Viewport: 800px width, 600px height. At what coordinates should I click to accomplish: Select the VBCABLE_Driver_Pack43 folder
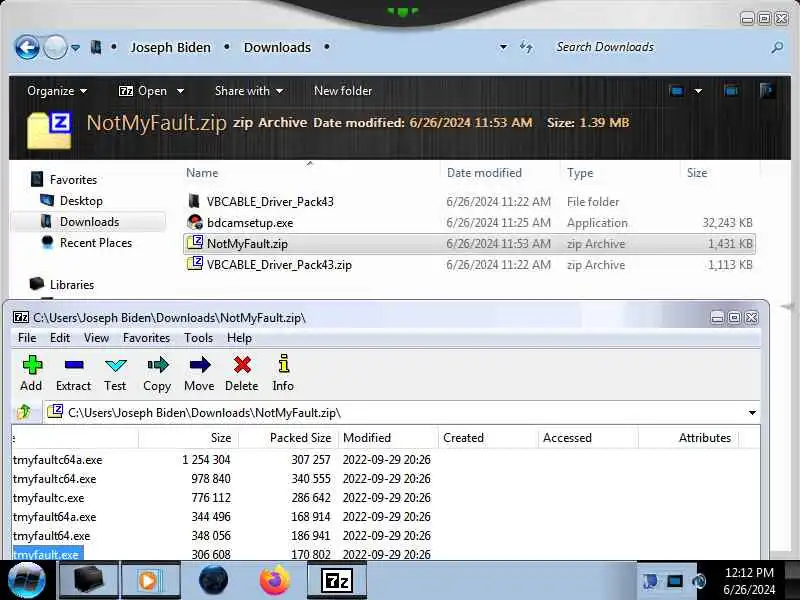click(x=270, y=202)
